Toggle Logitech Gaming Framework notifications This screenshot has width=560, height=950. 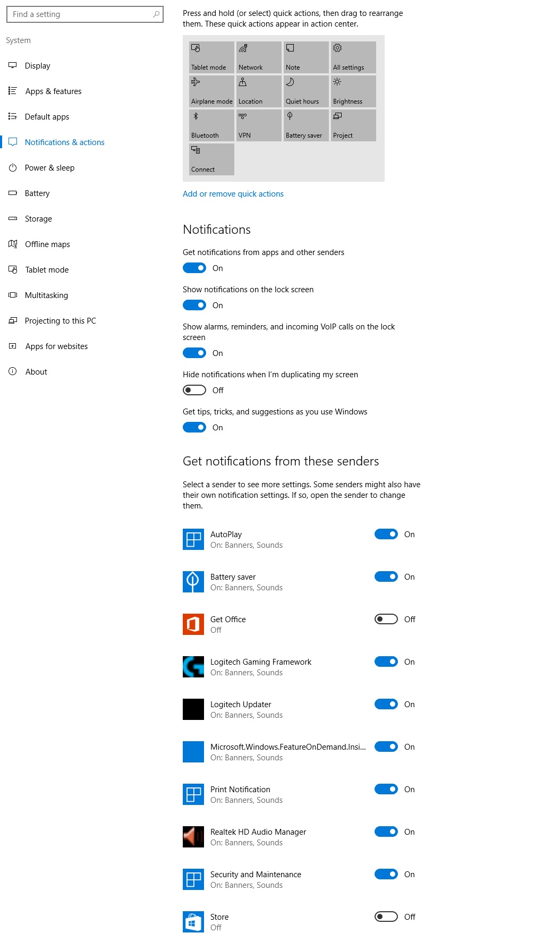coord(386,661)
